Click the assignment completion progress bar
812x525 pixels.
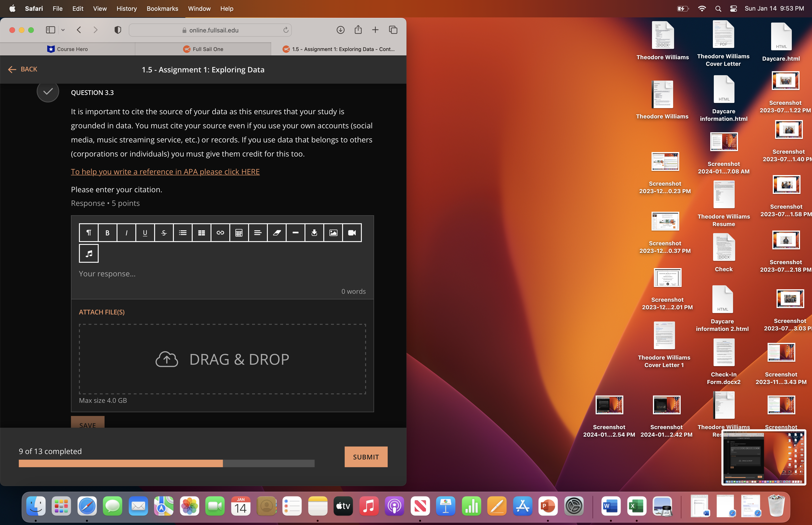(166, 464)
